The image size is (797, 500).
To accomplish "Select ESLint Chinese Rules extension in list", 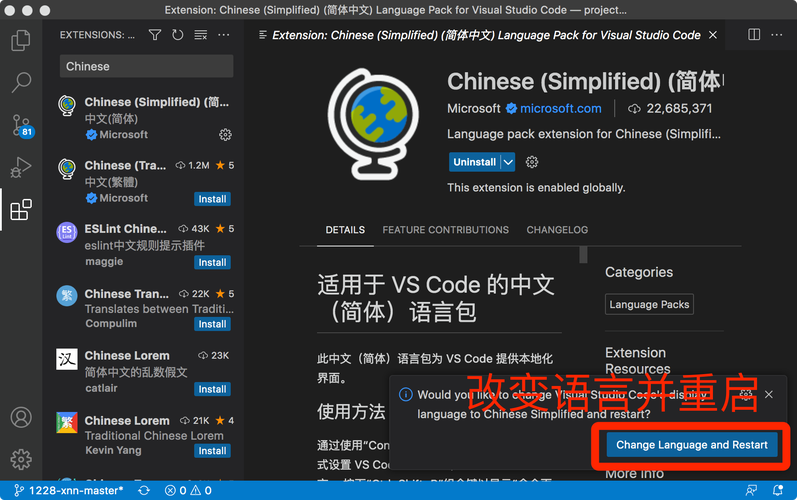I will [x=143, y=245].
